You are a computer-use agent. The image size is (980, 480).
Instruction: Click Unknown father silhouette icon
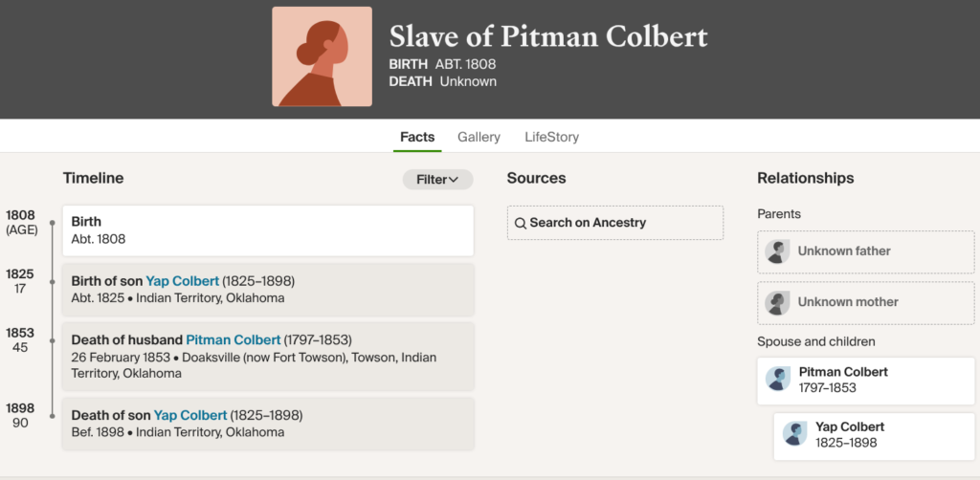pyautogui.click(x=778, y=251)
